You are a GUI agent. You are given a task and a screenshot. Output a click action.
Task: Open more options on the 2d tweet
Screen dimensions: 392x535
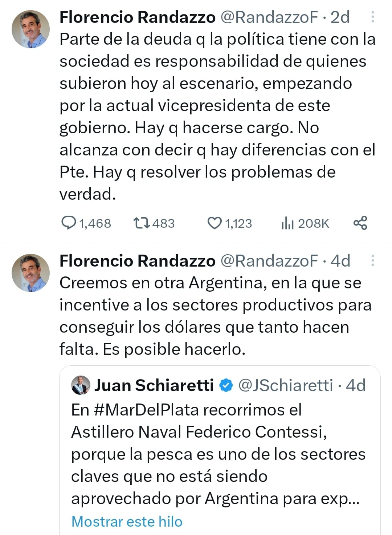(372, 17)
